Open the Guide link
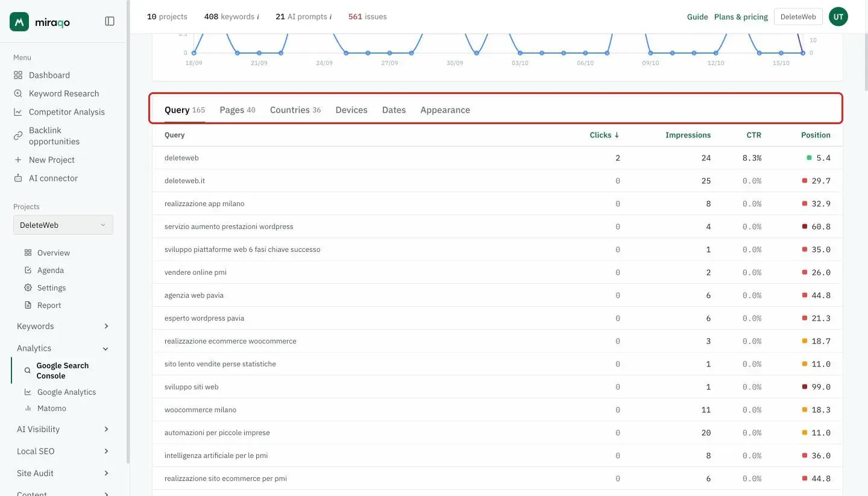868x496 pixels. [x=697, y=17]
